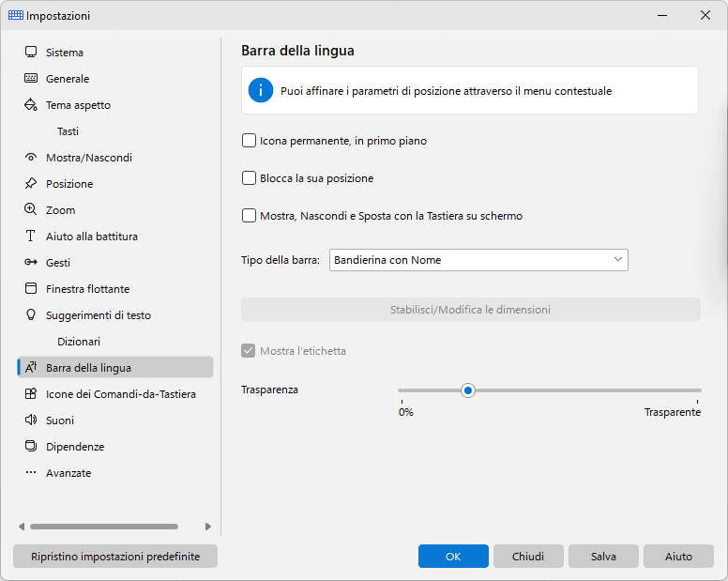This screenshot has height=581, width=728.
Task: Click the 'Puoi affinare i parametri' info text
Action: (446, 91)
